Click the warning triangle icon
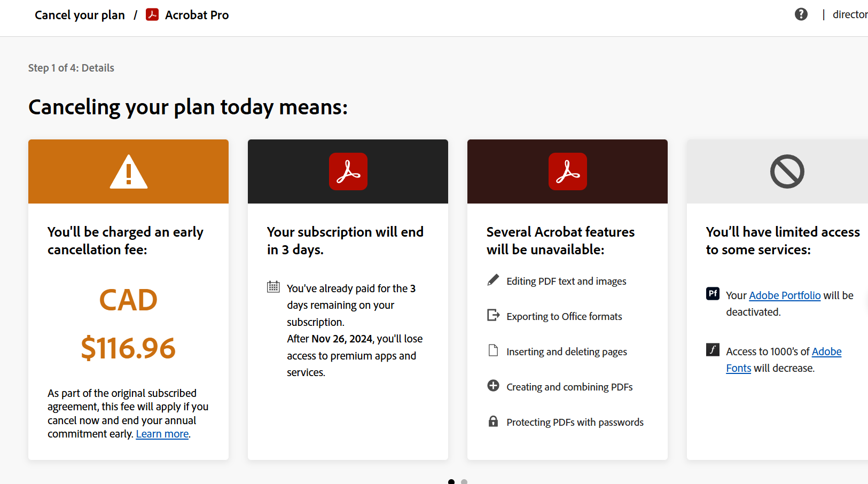Image resolution: width=868 pixels, height=484 pixels. [129, 171]
